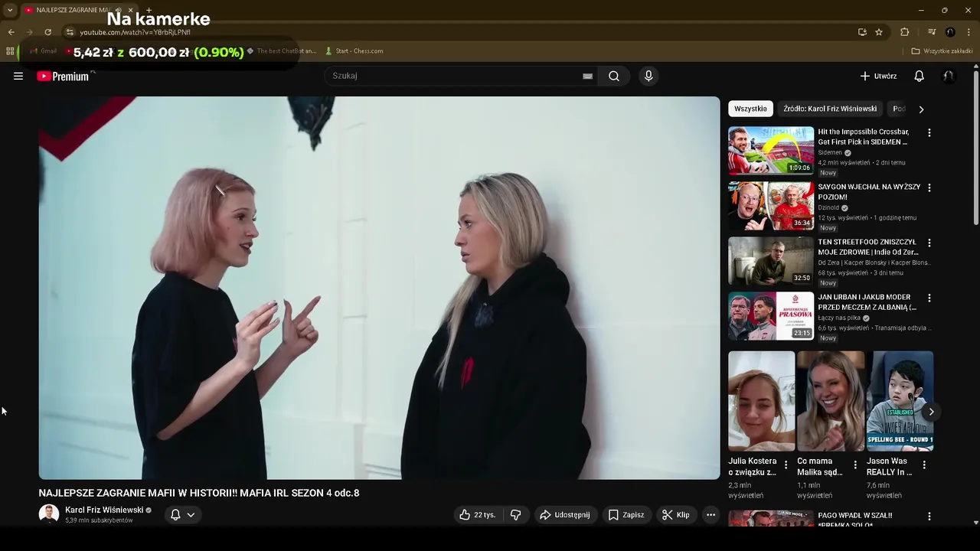
Task: Open Chrome three-dot menu
Action: pos(969,32)
